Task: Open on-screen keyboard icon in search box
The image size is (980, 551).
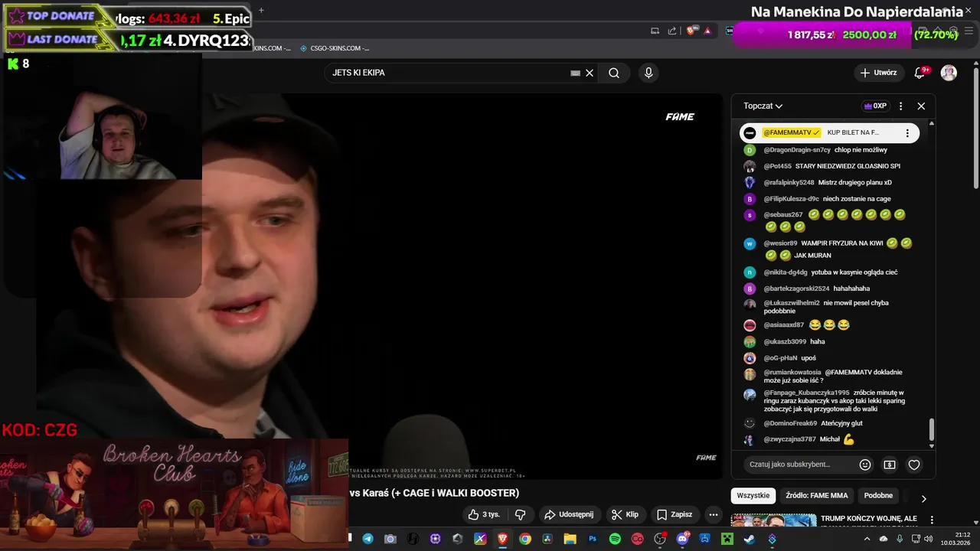Action: click(x=576, y=73)
